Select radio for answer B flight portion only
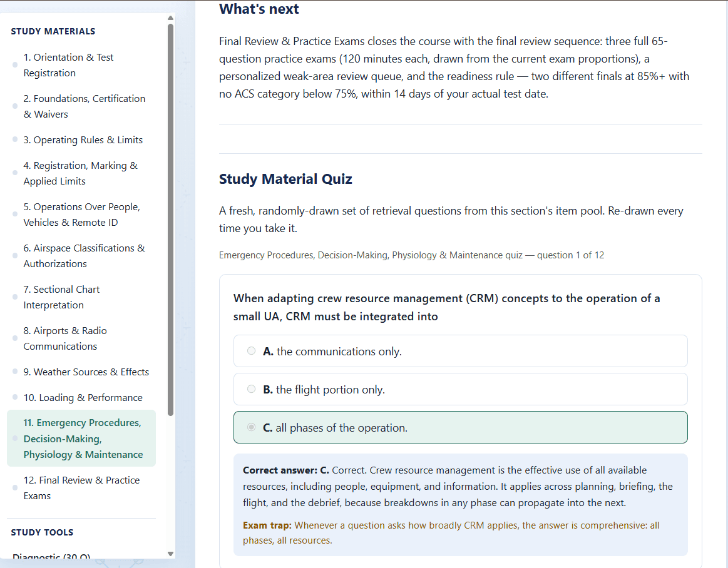Image resolution: width=728 pixels, height=568 pixels. [251, 389]
